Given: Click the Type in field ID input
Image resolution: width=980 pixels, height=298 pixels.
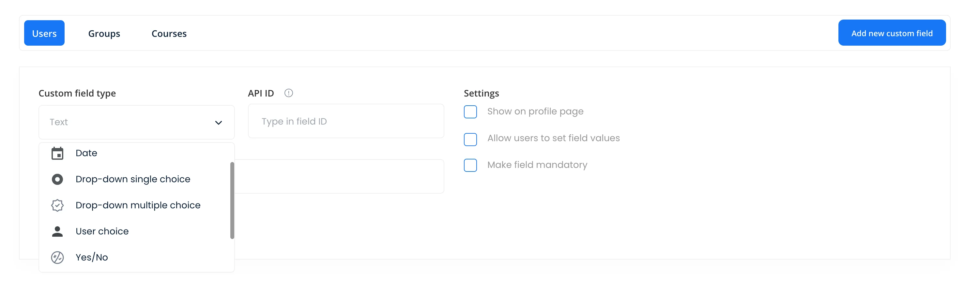Looking at the screenshot, I should click(x=345, y=121).
